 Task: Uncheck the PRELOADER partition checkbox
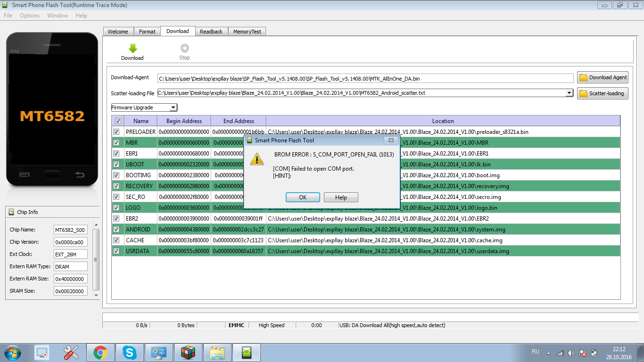coord(116,132)
